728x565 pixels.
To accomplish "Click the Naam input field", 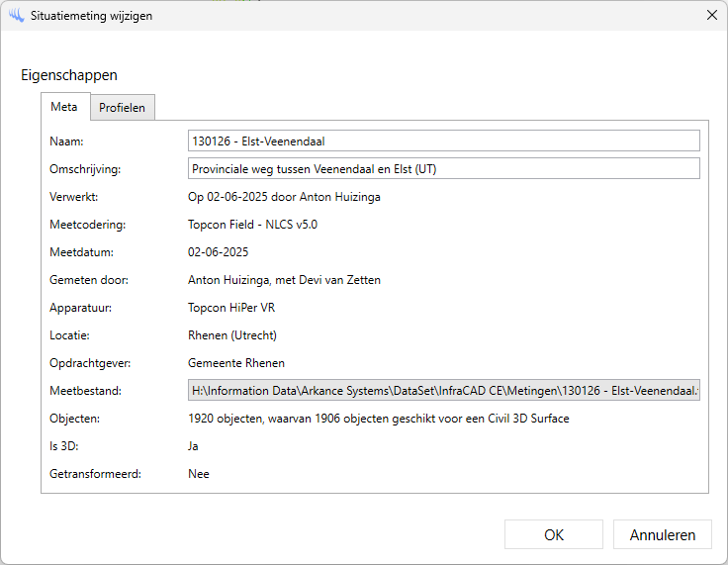I will click(443, 141).
